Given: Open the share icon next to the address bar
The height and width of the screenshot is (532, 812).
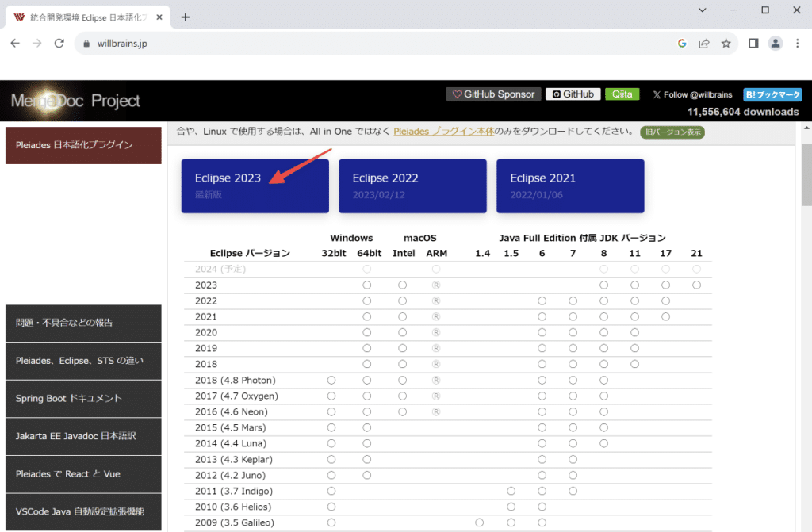Looking at the screenshot, I should [x=704, y=44].
